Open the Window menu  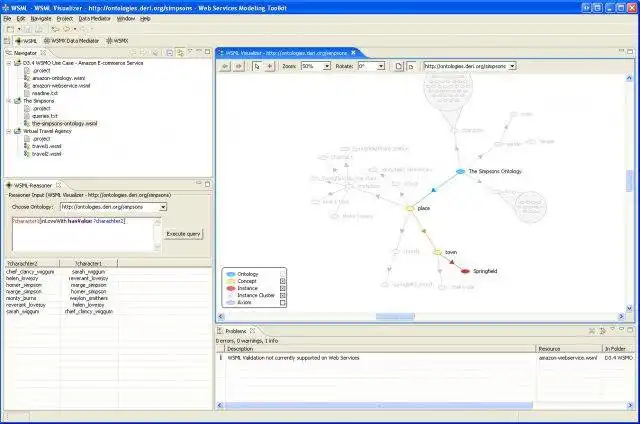coord(126,19)
